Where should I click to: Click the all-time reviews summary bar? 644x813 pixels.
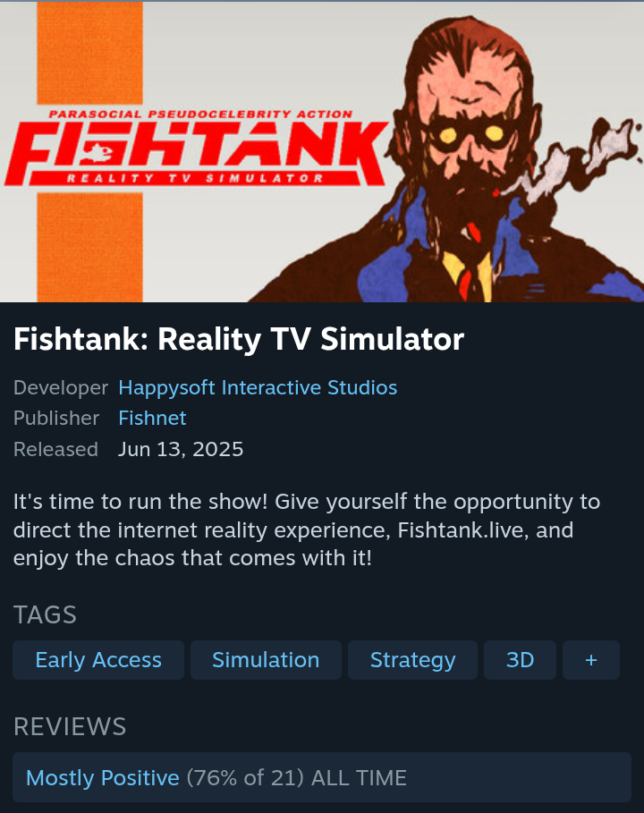322,777
